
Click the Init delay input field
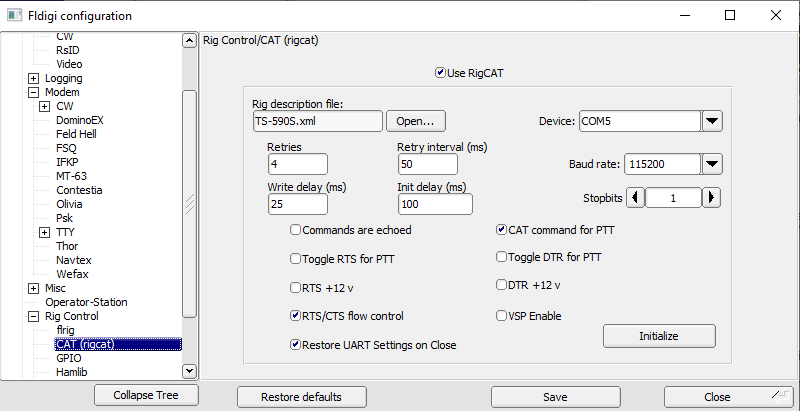(435, 204)
